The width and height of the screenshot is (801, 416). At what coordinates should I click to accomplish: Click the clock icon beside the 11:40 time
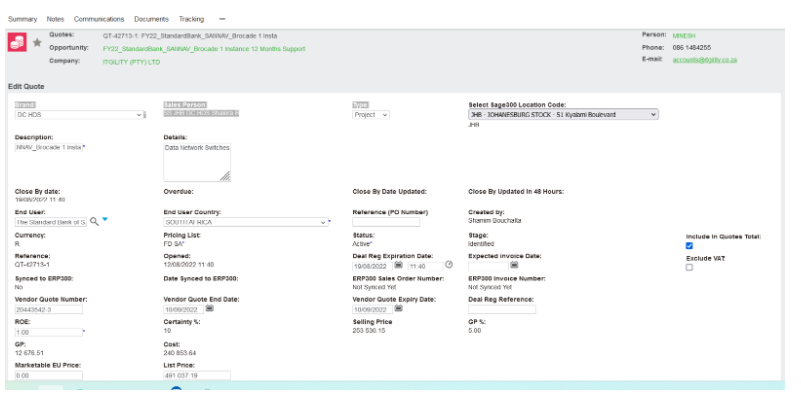click(449, 265)
